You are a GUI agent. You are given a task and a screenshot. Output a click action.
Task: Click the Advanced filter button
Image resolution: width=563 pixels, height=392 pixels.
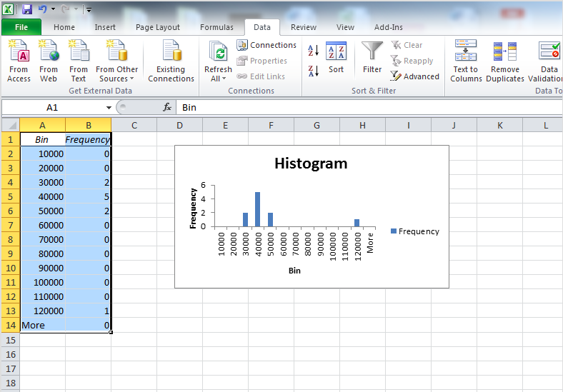[415, 76]
